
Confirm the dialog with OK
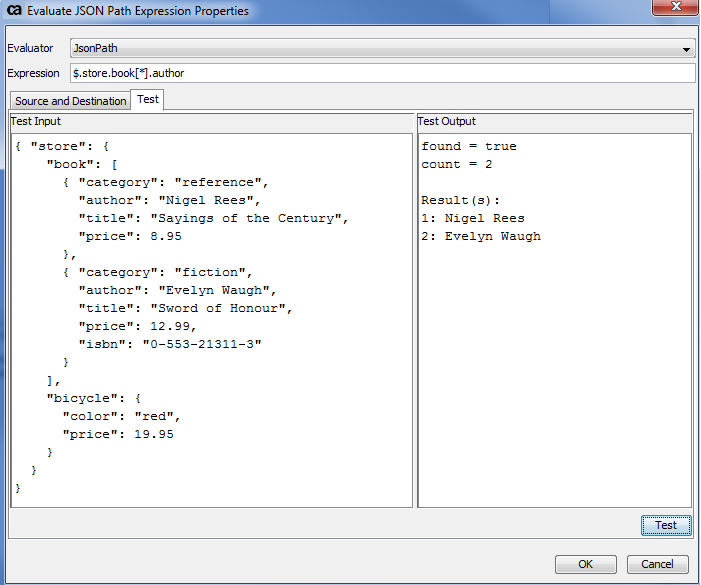pyautogui.click(x=585, y=564)
